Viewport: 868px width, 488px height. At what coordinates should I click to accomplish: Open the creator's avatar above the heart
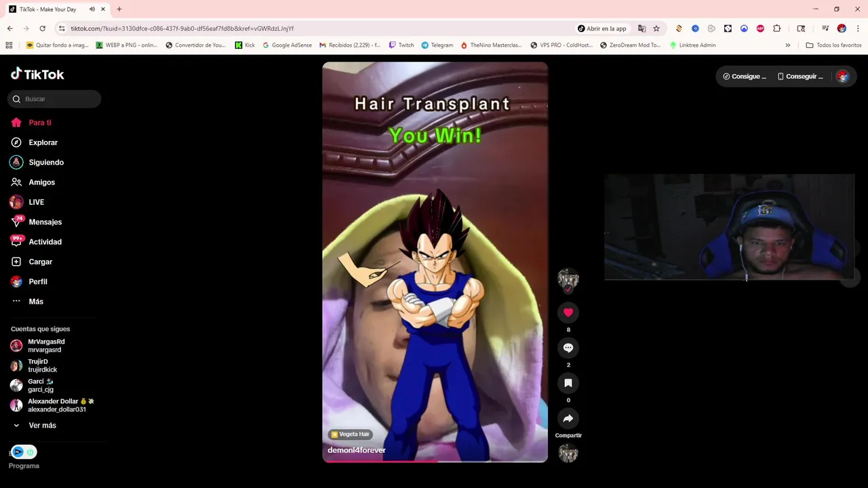click(x=568, y=279)
